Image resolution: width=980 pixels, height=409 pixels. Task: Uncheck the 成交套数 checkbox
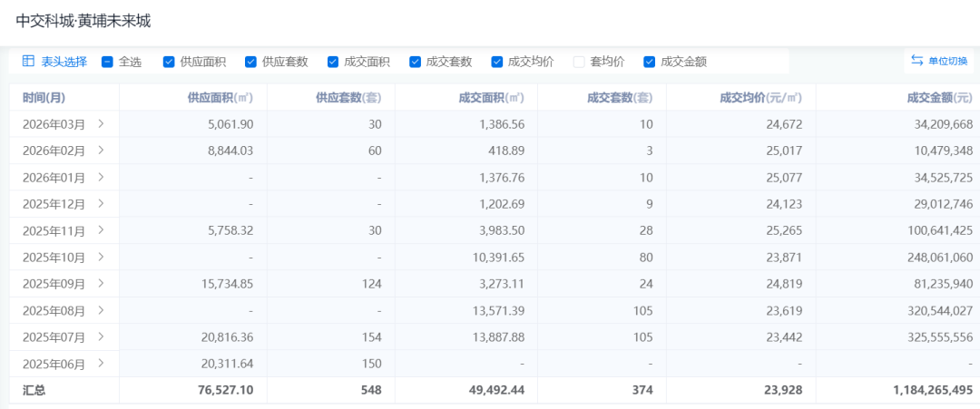click(415, 62)
